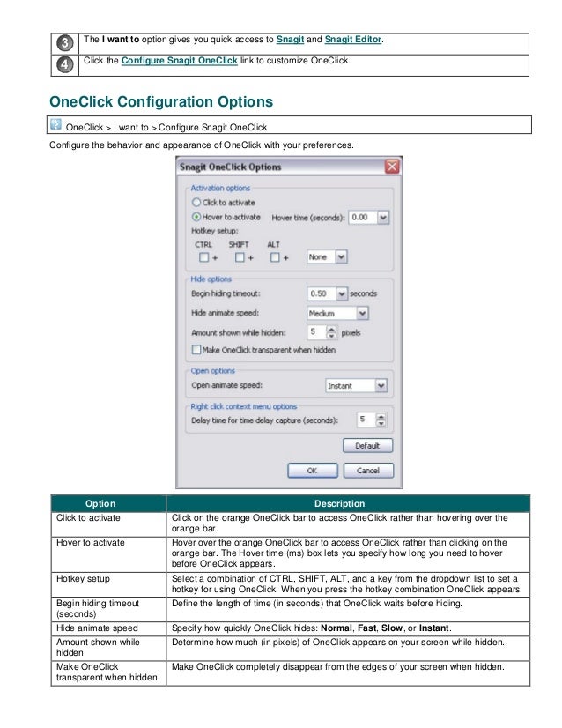Click the Hover time value field 0.00
Image resolution: width=562 pixels, height=728 pixels.
[x=362, y=218]
